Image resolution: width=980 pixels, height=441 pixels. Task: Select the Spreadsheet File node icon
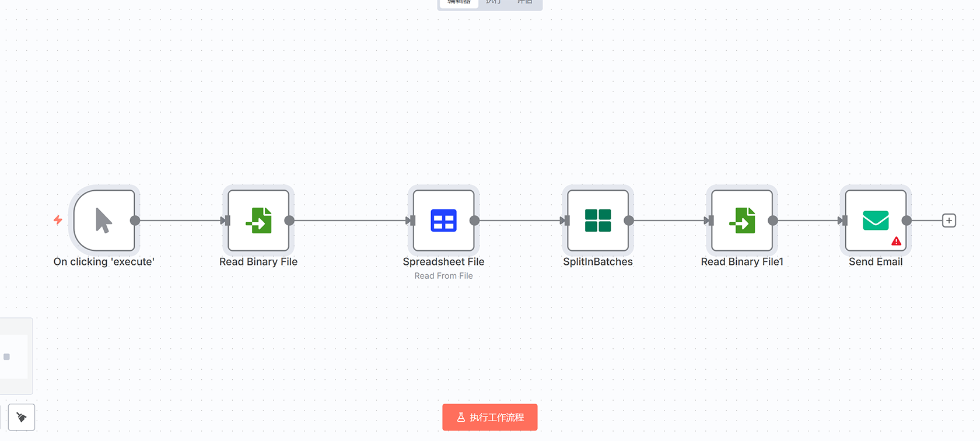tap(443, 220)
